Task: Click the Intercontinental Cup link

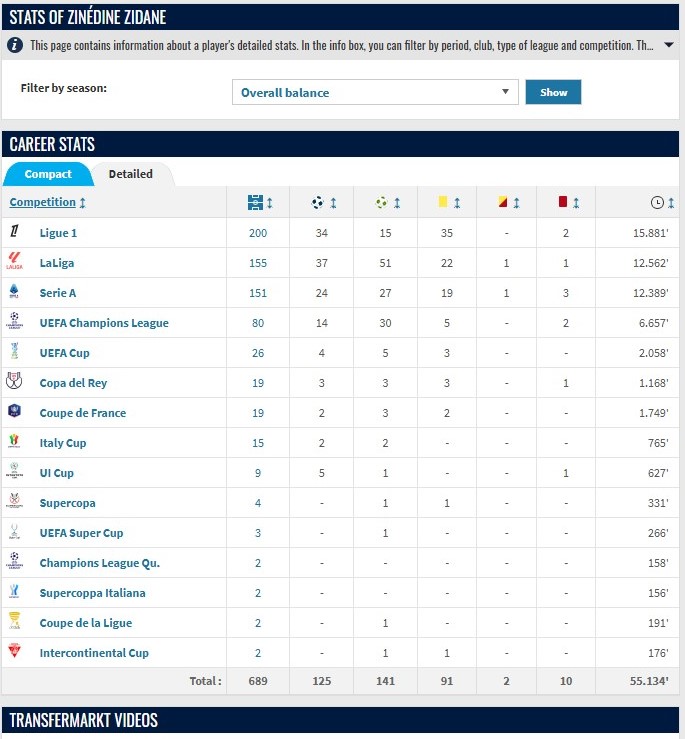Action: (94, 653)
